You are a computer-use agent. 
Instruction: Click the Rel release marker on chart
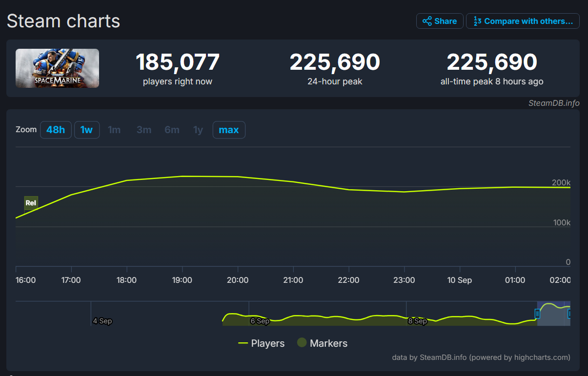[x=31, y=203]
